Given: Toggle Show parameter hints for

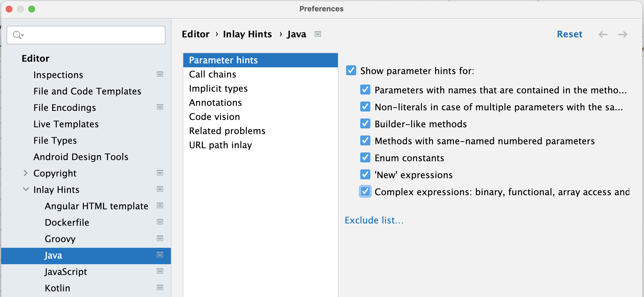Looking at the screenshot, I should click(x=351, y=71).
